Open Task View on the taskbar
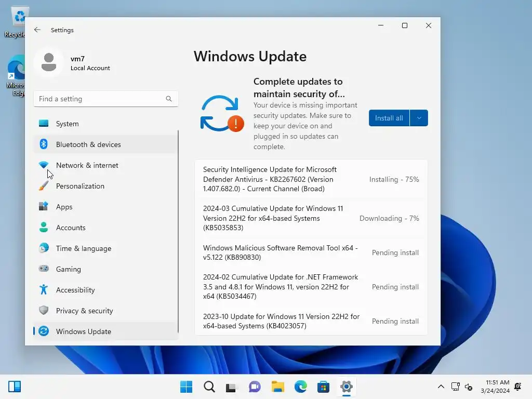This screenshot has width=532, height=399. click(231, 387)
